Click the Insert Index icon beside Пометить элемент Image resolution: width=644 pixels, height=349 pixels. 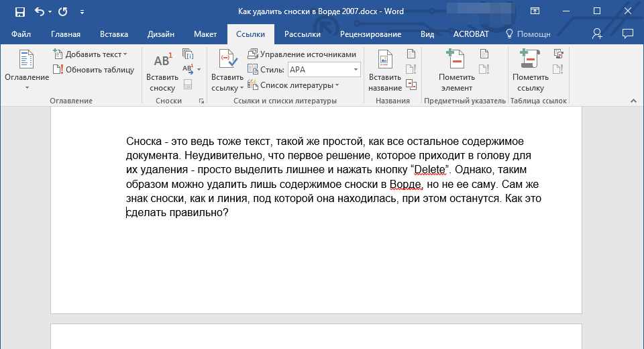click(x=484, y=54)
